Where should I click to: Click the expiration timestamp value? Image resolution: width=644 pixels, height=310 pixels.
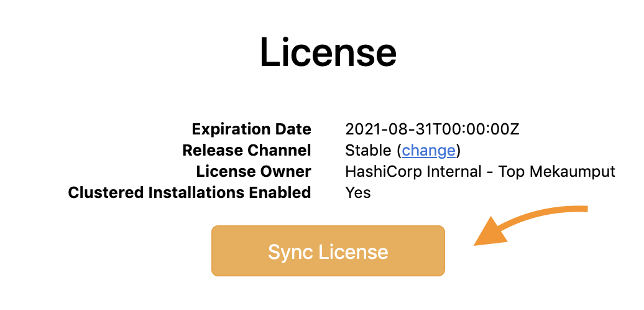pos(432,129)
